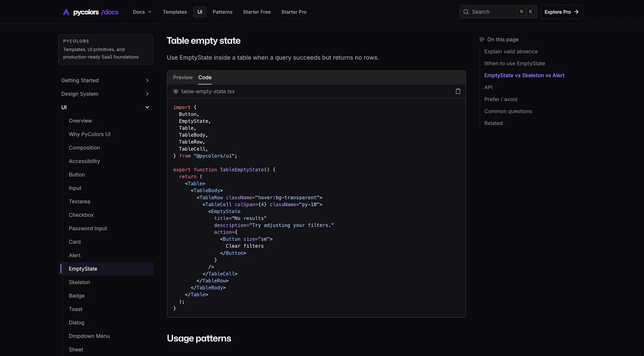The height and width of the screenshot is (356, 644).
Task: Jump to Common questions section
Action: point(508,111)
